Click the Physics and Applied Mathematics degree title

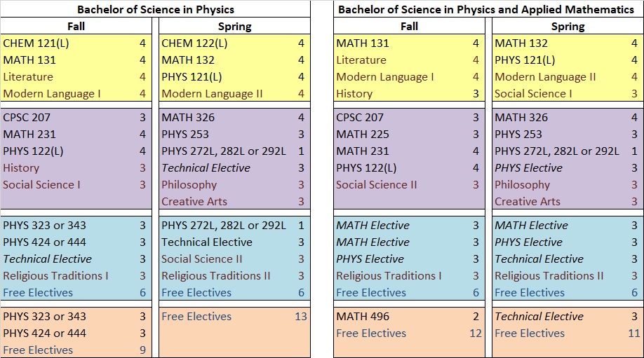485,9
